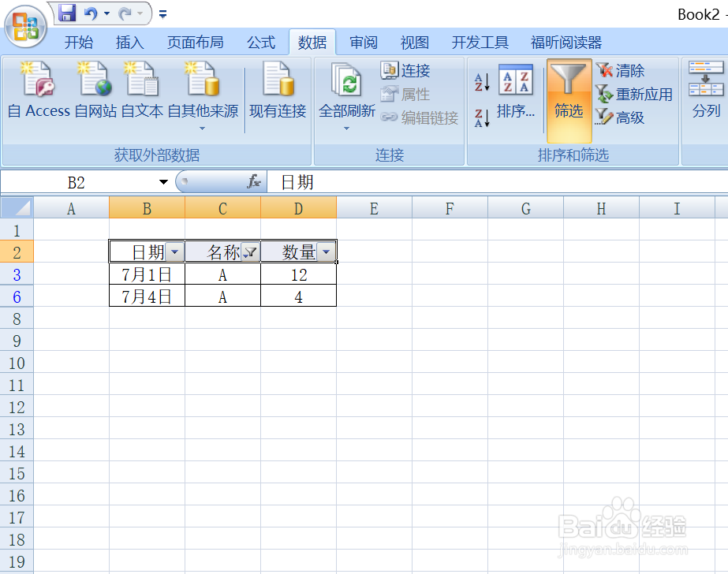Undo the last action

[91, 13]
